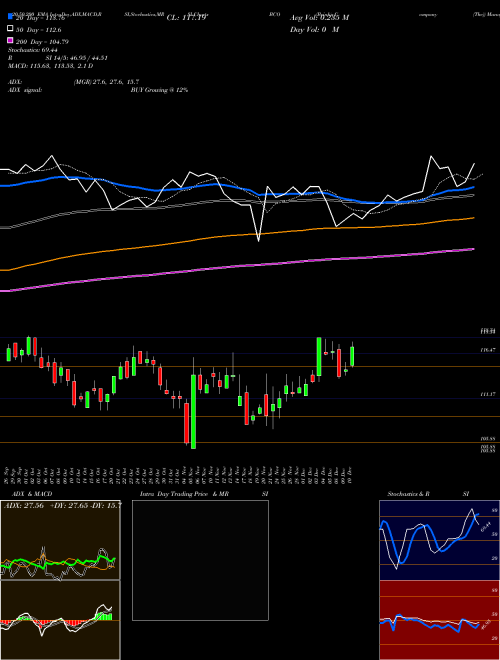
Task: Click the empty intraday trading price box
Action: [x=200, y=560]
